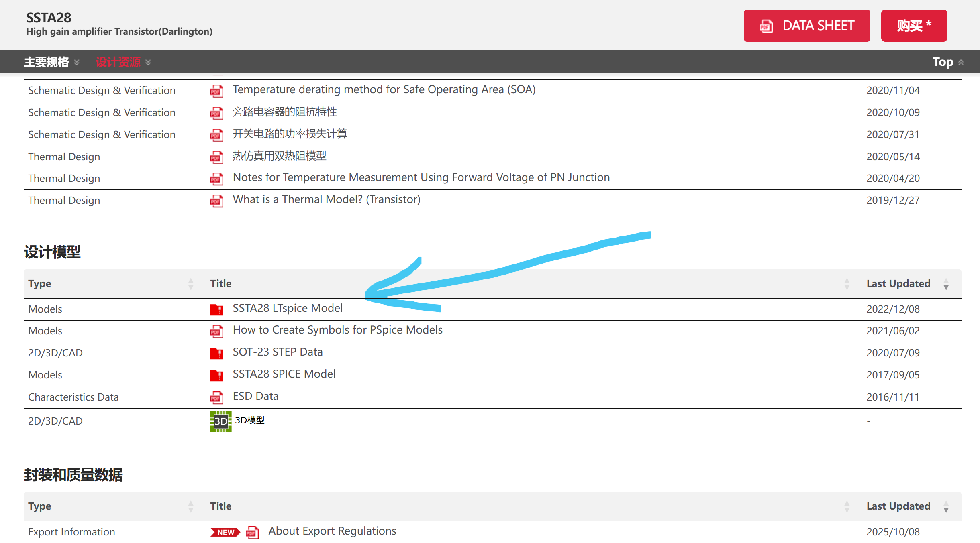Sort design models by Title column arrows
The width and height of the screenshot is (980, 543).
(847, 284)
